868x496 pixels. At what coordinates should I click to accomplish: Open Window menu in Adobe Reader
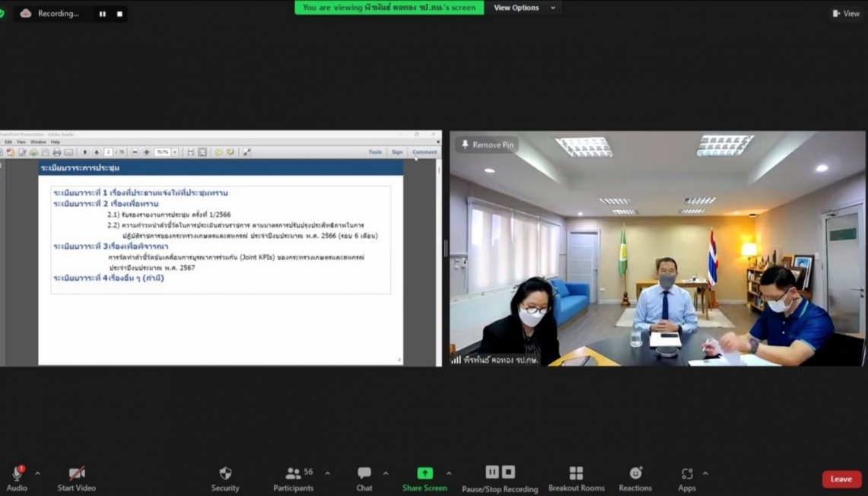pyautogui.click(x=38, y=141)
